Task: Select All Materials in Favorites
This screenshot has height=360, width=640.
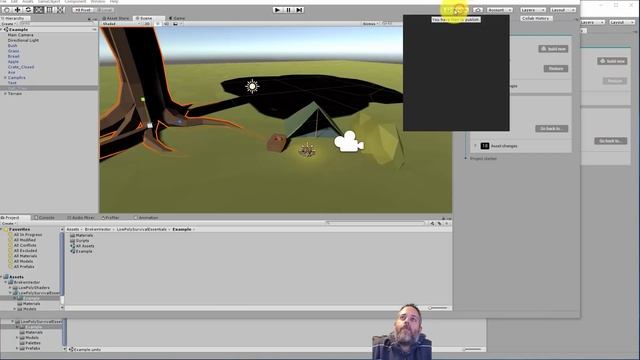Action: point(25,256)
